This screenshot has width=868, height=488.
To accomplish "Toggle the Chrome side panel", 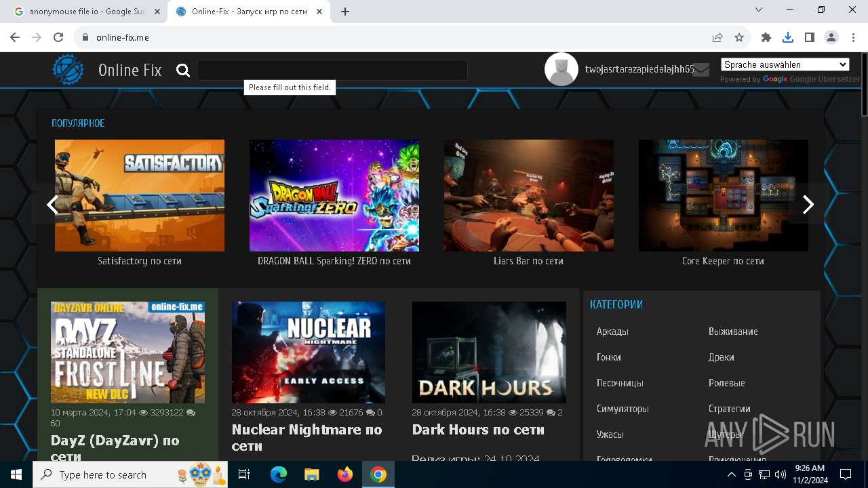I will pos(810,37).
